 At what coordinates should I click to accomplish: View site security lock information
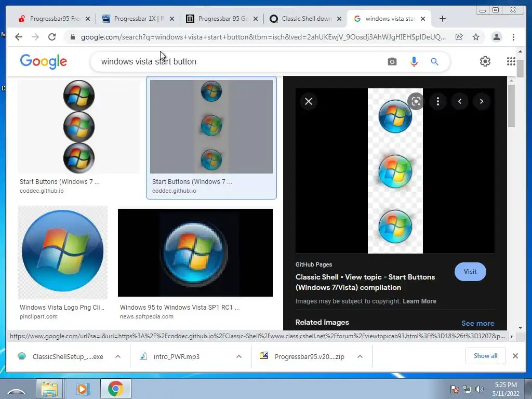[x=73, y=37]
